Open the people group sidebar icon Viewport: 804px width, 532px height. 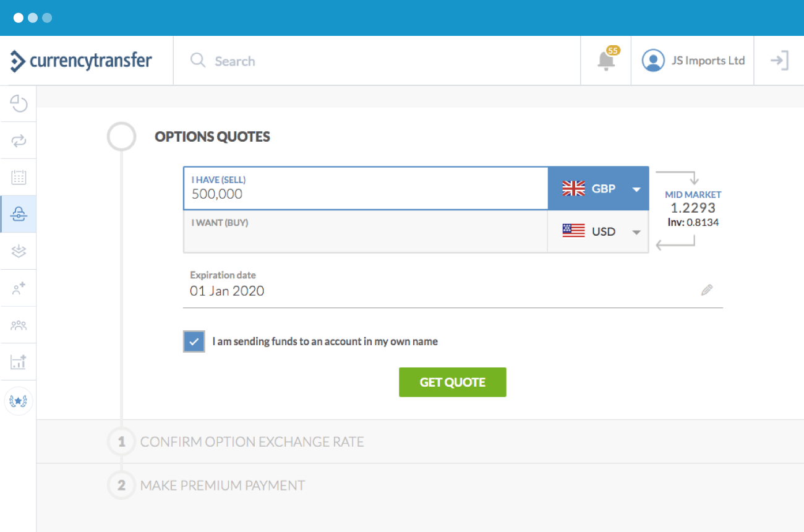tap(19, 325)
